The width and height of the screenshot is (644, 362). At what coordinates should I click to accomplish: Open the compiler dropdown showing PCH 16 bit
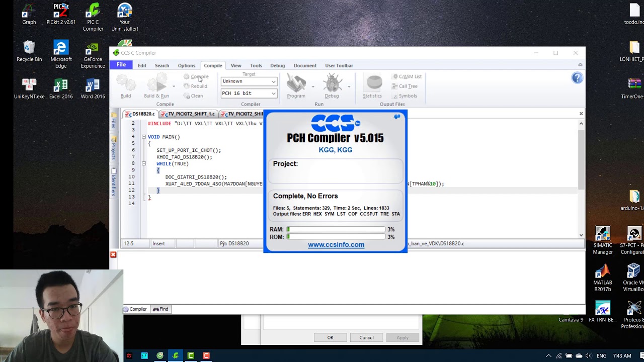pos(249,94)
